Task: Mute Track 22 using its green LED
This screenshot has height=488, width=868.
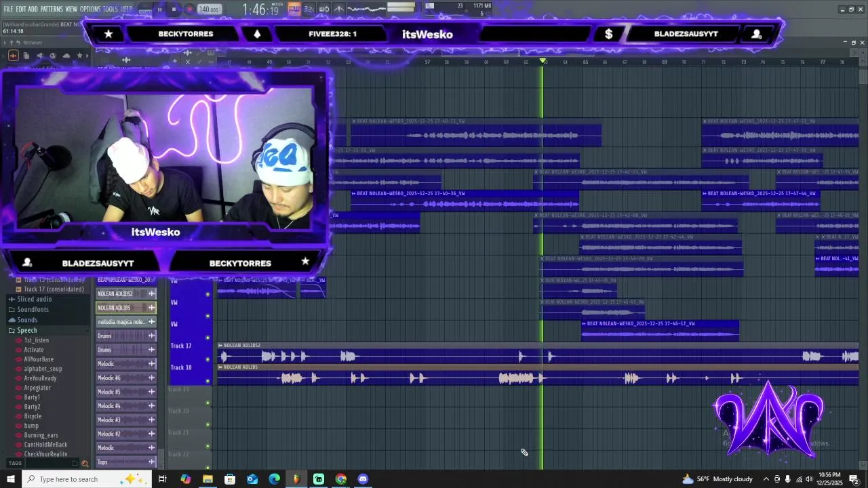Action: click(208, 468)
